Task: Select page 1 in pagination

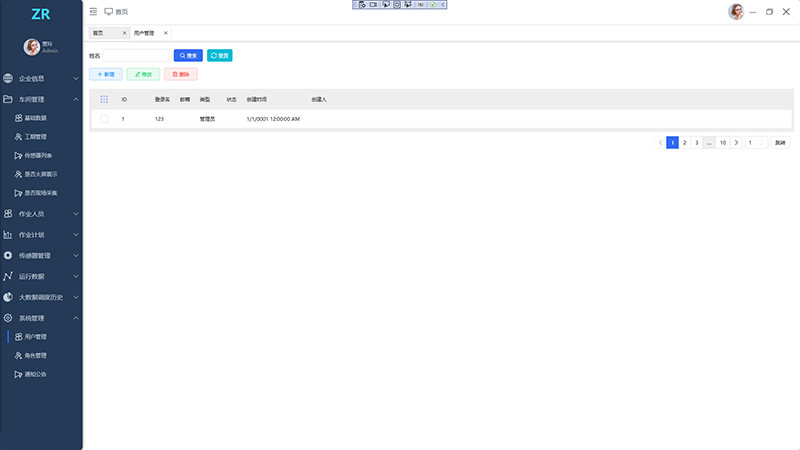Action: tap(672, 143)
